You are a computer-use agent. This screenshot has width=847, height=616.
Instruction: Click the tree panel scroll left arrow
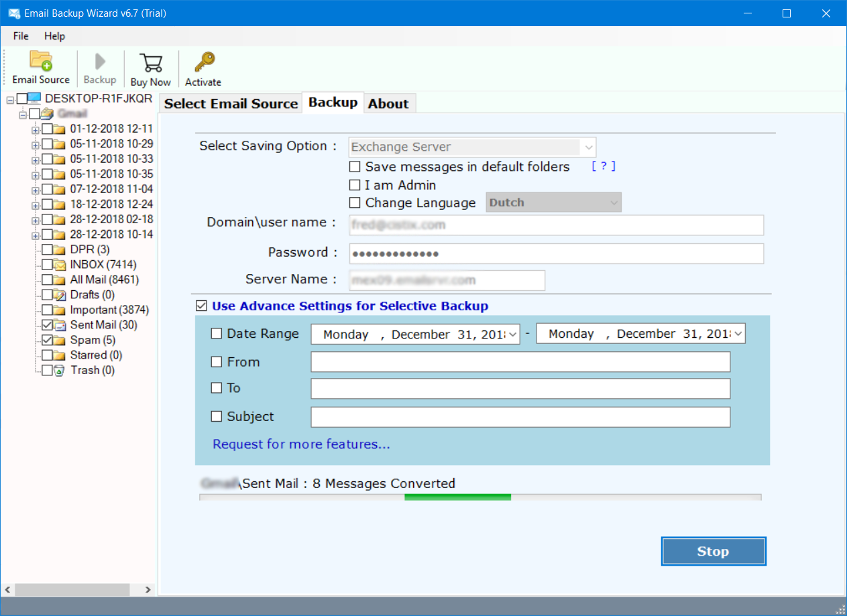(x=7, y=590)
